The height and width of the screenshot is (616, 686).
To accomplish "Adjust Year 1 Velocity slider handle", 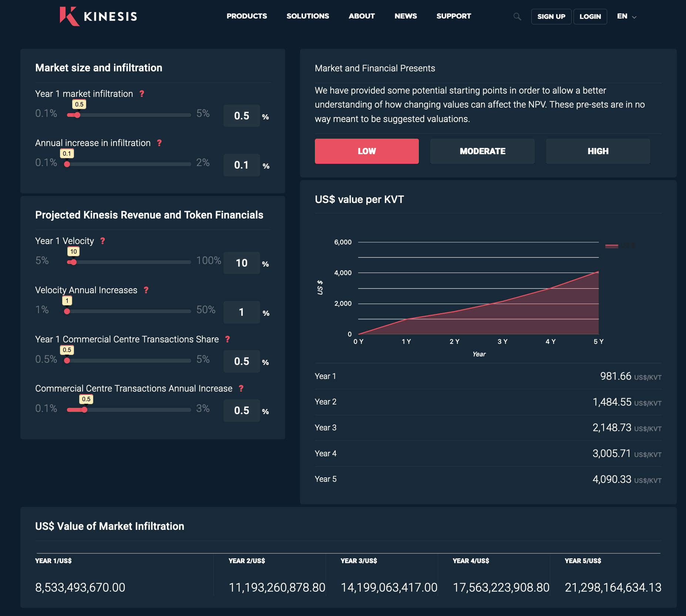I will tap(74, 262).
